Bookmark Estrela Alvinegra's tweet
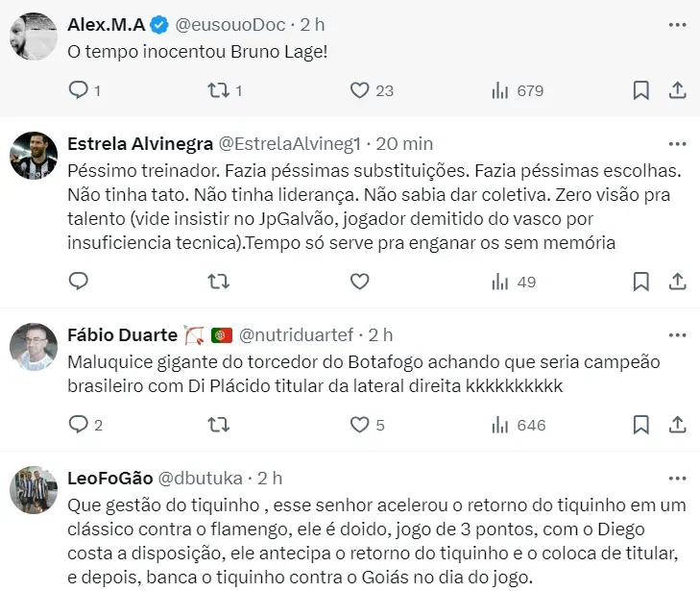This screenshot has height=591, width=700. point(640,282)
